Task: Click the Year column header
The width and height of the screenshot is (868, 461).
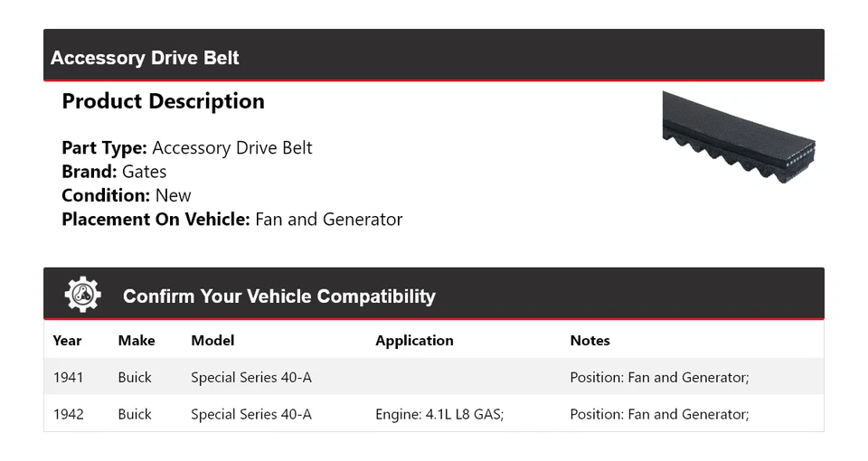Action: coord(67,341)
